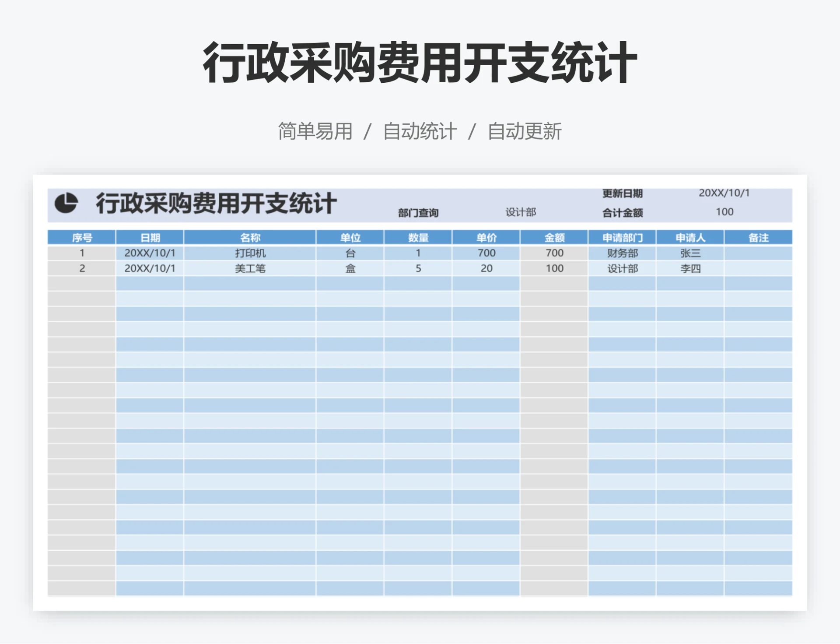
Task: Open the 部门查询 department selector showing 设计部
Action: pos(521,212)
